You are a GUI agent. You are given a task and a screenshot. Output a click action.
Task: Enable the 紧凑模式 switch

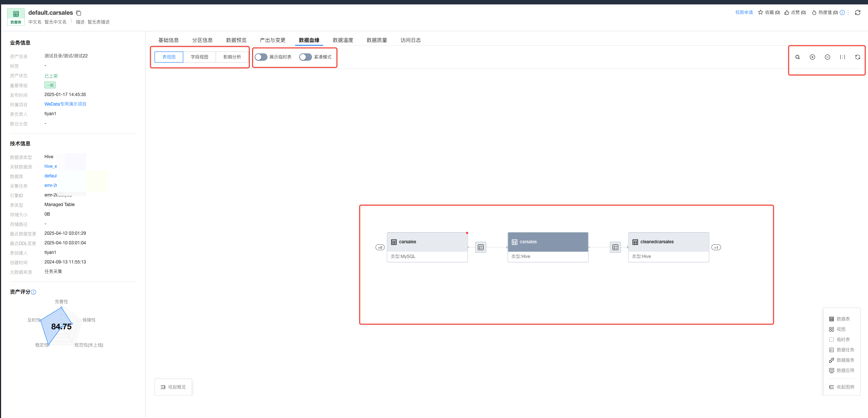pos(305,57)
